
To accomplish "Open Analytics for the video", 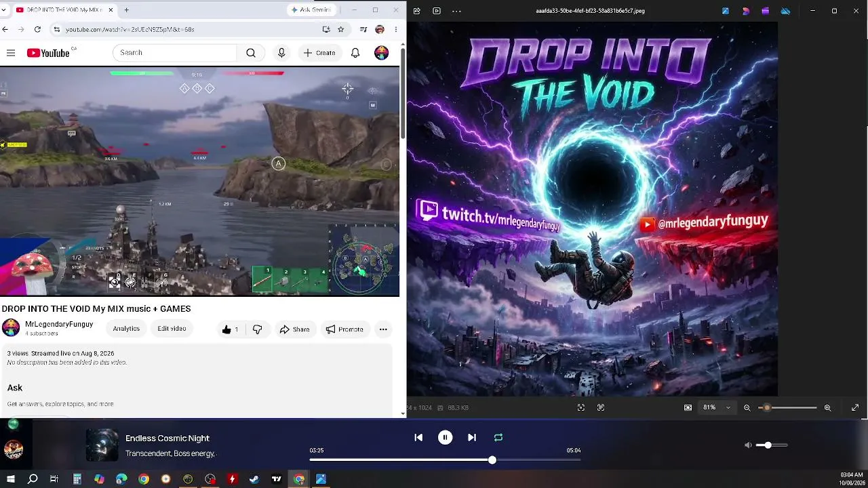I will (126, 329).
